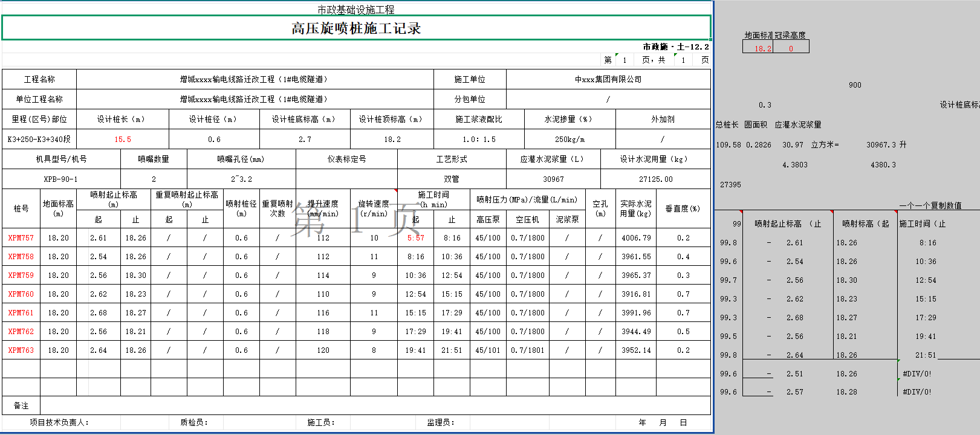The width and height of the screenshot is (980, 435).
Task: Select the nozzle diameter cell 2~3.2
Action: pyautogui.click(x=241, y=179)
